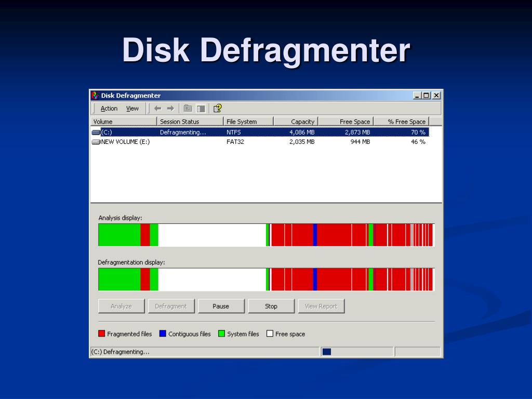Click the NTFS file system cell
This screenshot has height=399, width=532.
pyautogui.click(x=234, y=132)
